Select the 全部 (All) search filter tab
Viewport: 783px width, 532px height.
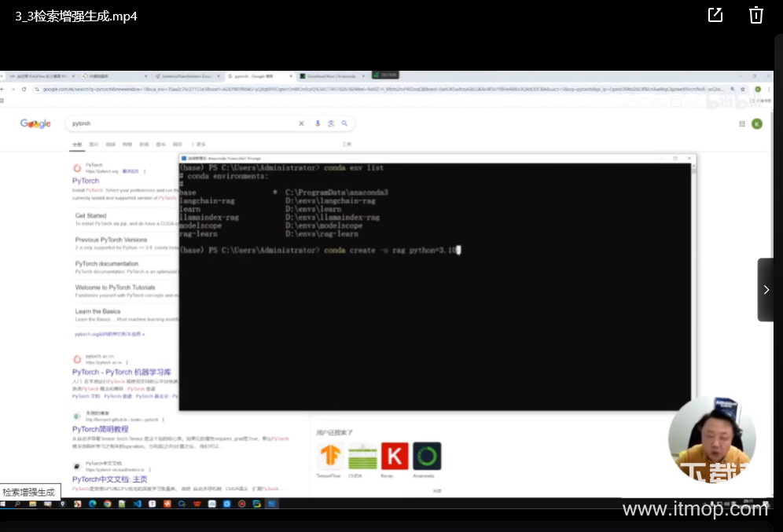(x=77, y=145)
